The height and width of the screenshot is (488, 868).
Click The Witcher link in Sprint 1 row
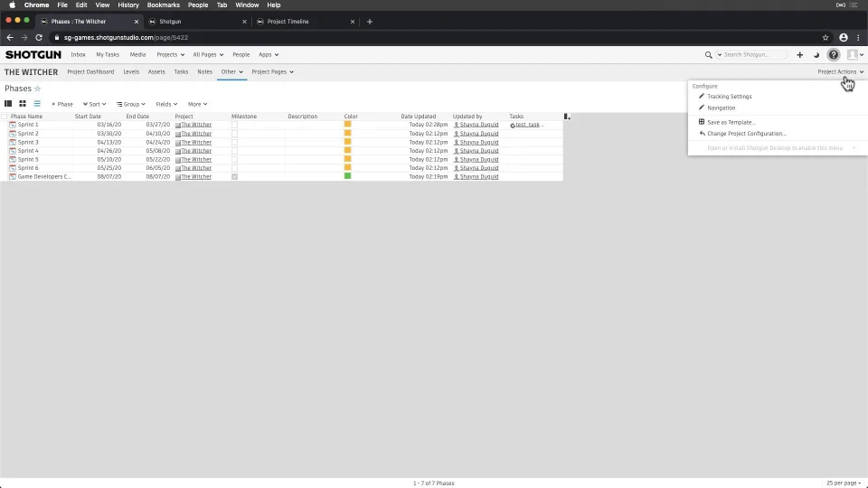(x=196, y=125)
